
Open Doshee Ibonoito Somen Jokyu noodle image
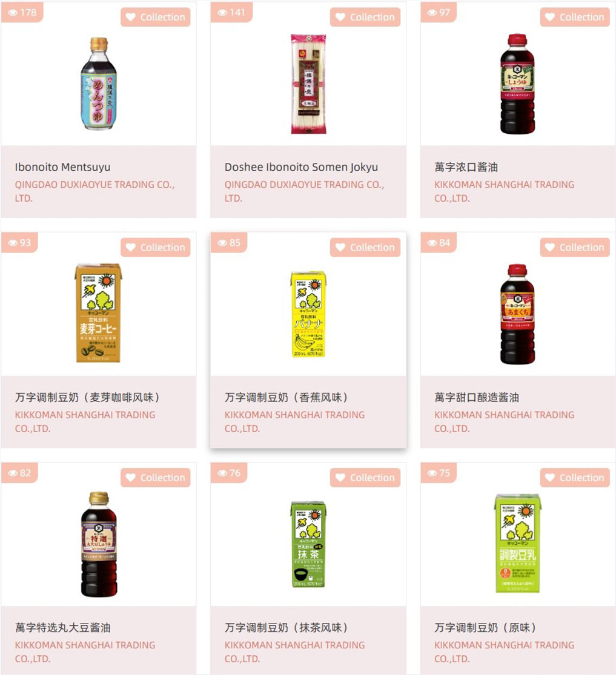[x=308, y=84]
